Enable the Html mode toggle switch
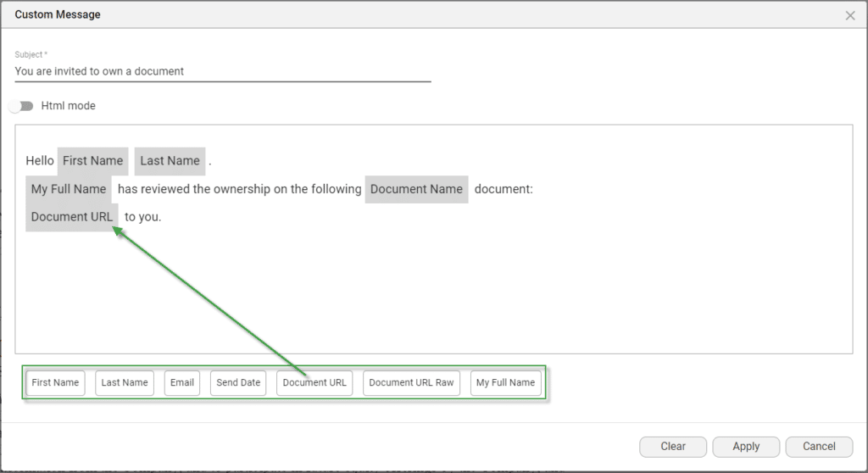Screen dimensions: 868x473 tap(21, 106)
